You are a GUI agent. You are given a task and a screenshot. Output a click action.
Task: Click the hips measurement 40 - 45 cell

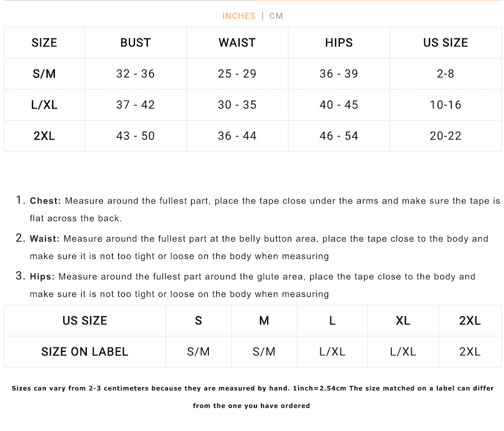click(x=339, y=105)
